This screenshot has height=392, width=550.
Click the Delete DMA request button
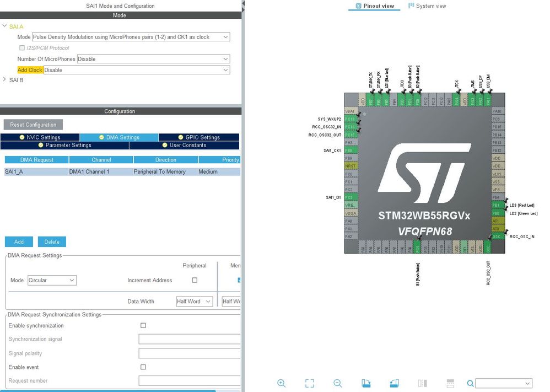[x=52, y=242]
